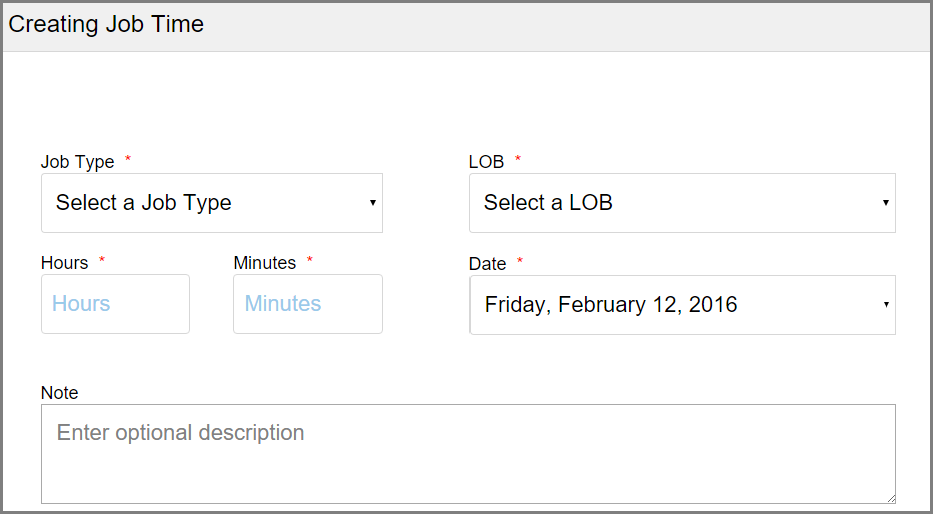Click the 'Job Type' field label
This screenshot has width=933, height=514.
[x=77, y=162]
